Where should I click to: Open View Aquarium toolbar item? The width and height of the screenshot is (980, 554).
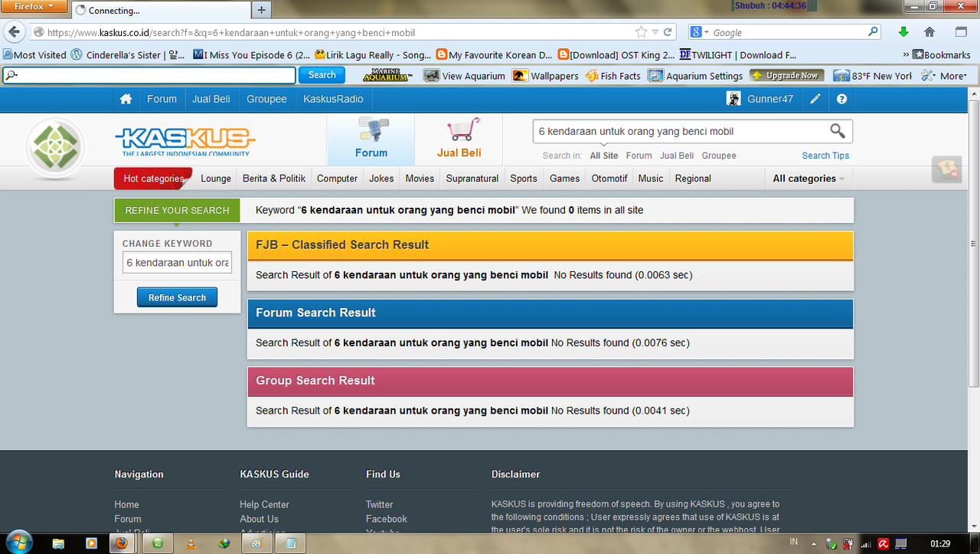pos(465,76)
